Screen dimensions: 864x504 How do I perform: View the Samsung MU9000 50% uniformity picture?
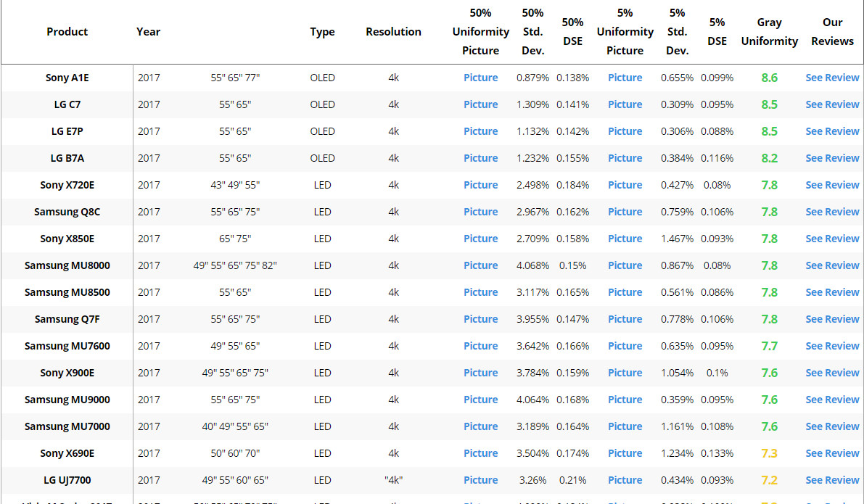point(480,400)
